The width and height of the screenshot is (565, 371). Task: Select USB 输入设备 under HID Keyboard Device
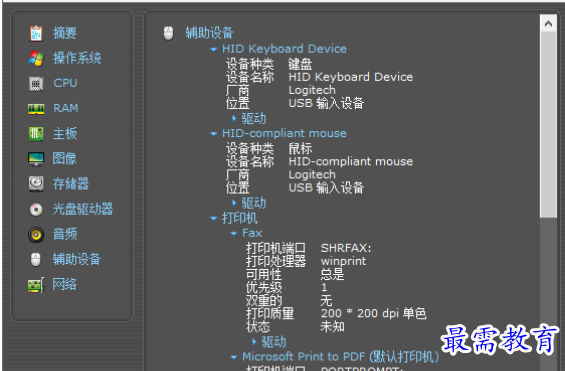click(326, 104)
